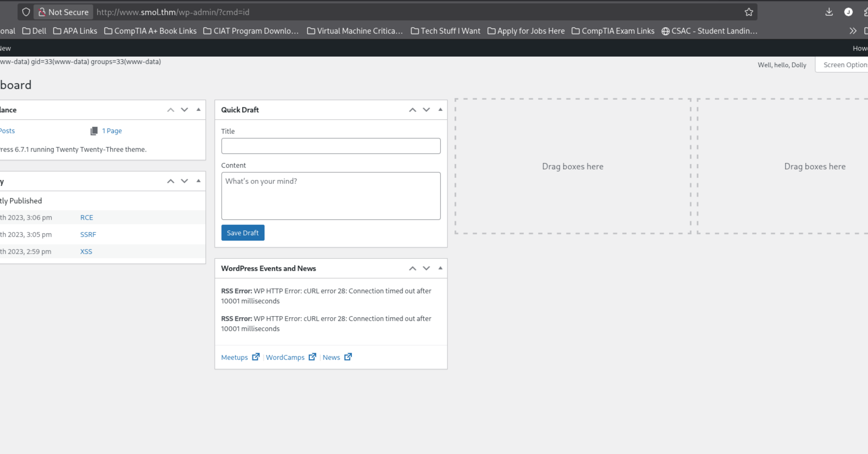Screen dimensions: 868x454
Task: Open the browser downloads icon
Action: tap(829, 12)
